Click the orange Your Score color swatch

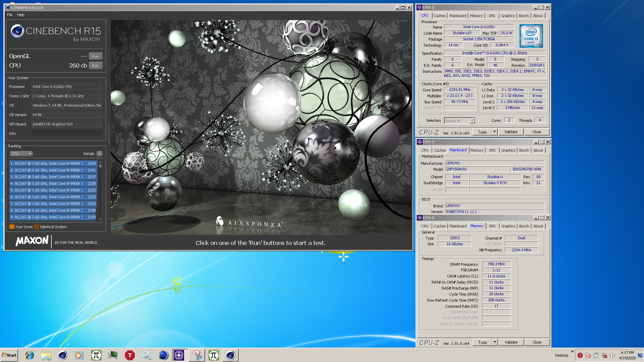12,227
